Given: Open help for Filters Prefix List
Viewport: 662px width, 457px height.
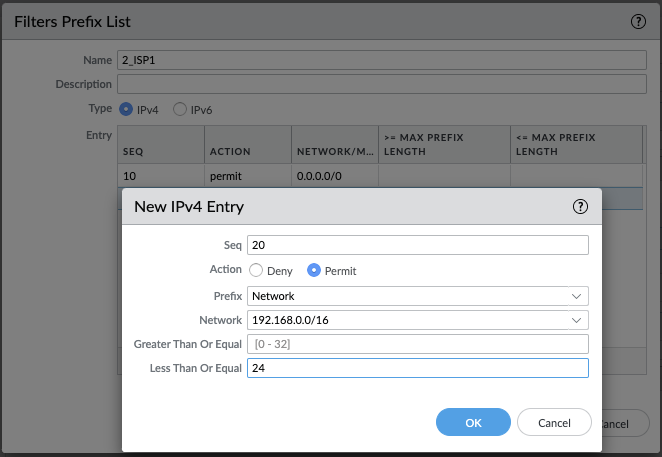Looking at the screenshot, I should tap(638, 21).
